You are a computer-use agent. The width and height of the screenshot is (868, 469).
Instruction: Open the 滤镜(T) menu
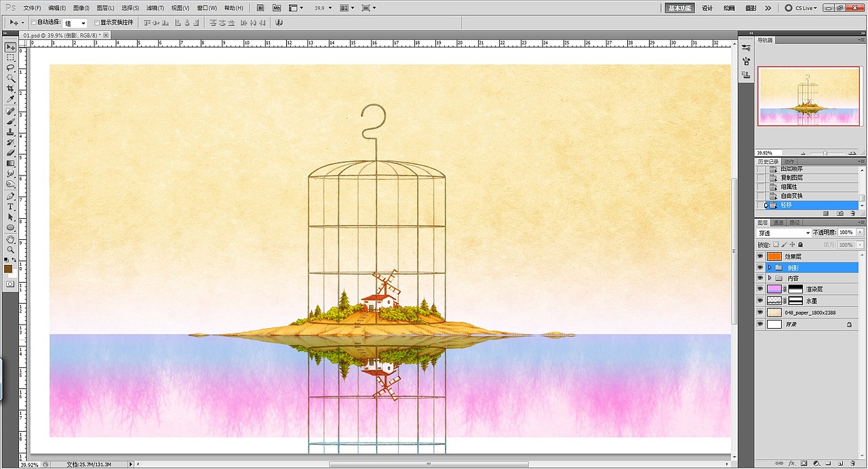[155, 8]
